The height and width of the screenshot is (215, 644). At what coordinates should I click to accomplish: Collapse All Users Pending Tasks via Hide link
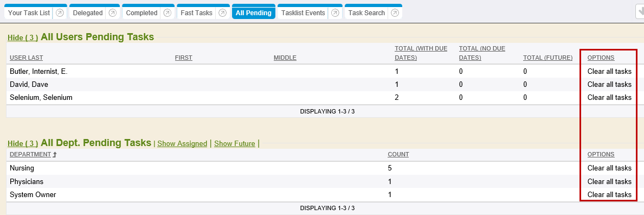point(23,38)
